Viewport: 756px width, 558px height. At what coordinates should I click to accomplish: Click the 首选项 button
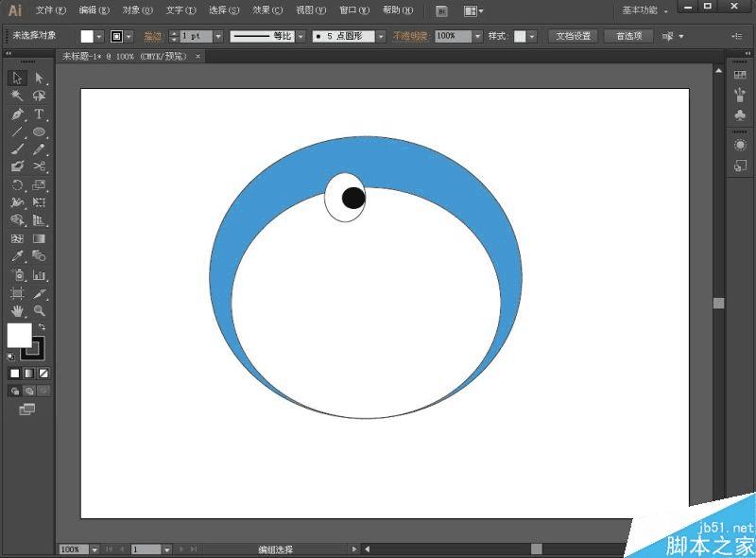(x=628, y=36)
